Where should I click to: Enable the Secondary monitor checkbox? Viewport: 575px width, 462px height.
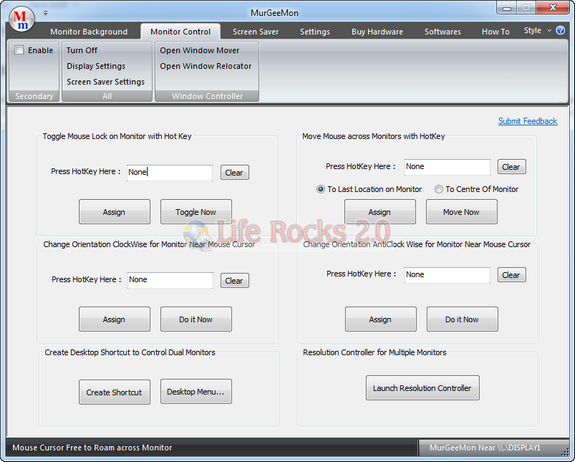pos(19,50)
